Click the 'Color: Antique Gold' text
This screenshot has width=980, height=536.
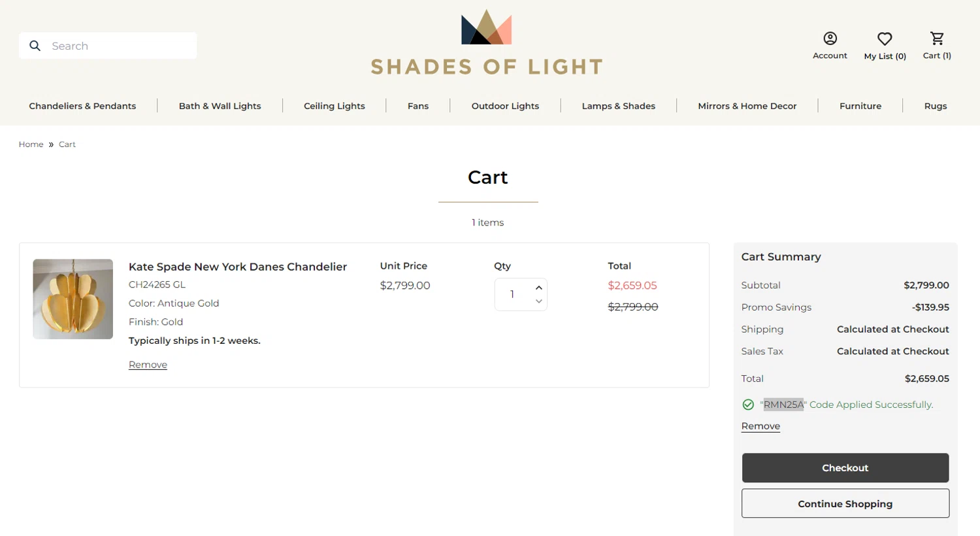coord(174,303)
